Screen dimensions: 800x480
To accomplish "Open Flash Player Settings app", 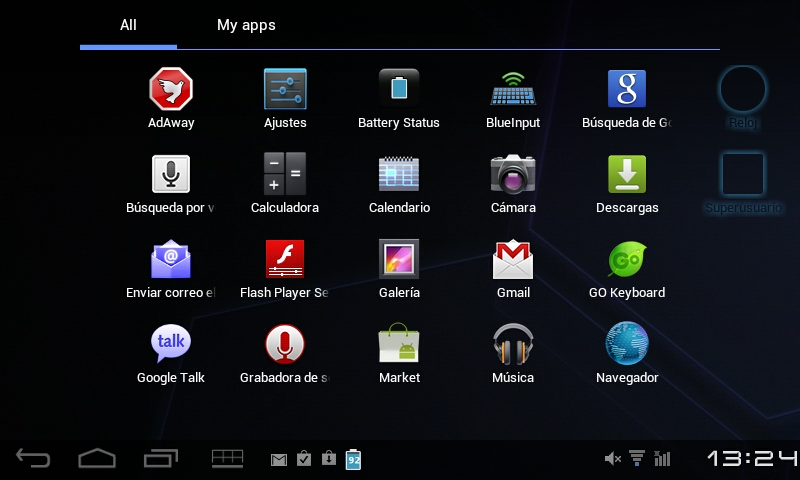I will [285, 269].
